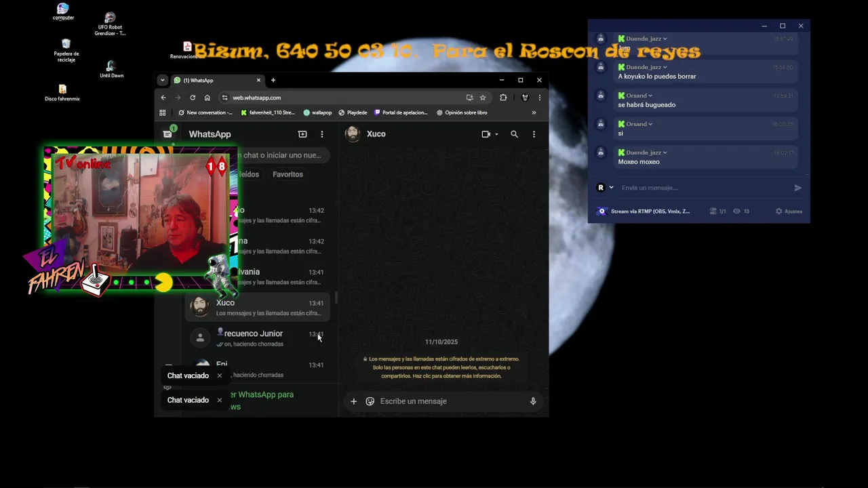Go to the Chrome home page
This screenshot has width=868, height=488.
208,98
